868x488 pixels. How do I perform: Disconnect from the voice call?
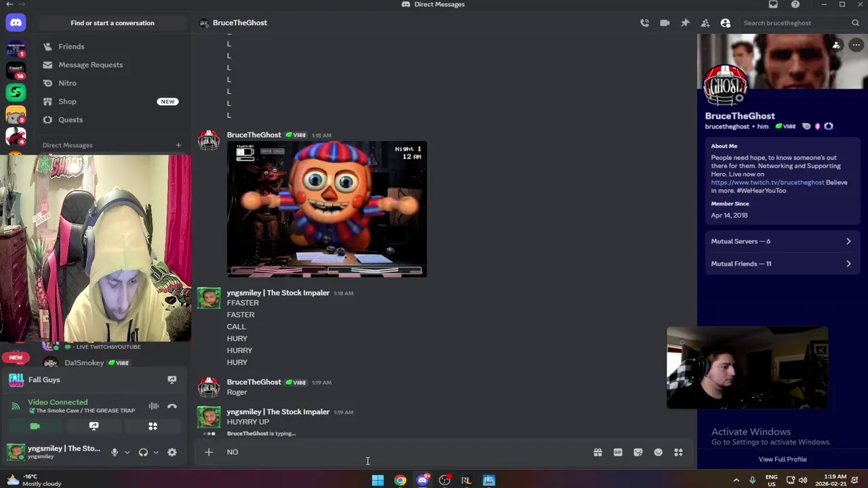(x=172, y=406)
